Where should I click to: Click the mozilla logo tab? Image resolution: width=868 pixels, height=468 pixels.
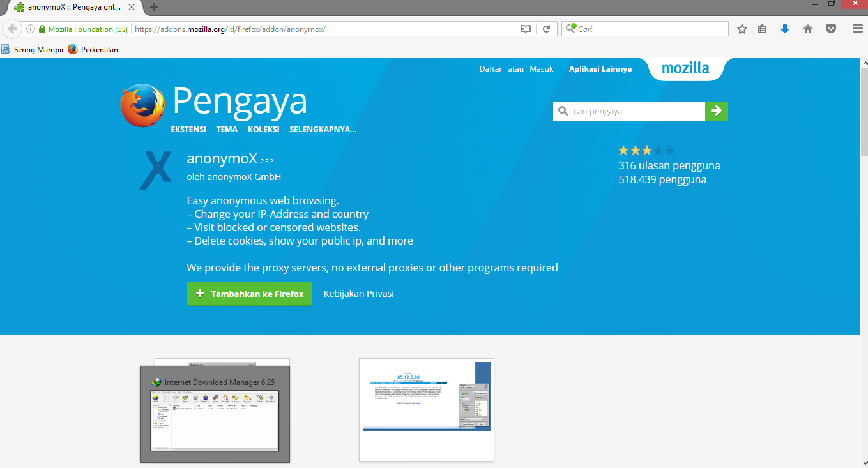(x=685, y=68)
